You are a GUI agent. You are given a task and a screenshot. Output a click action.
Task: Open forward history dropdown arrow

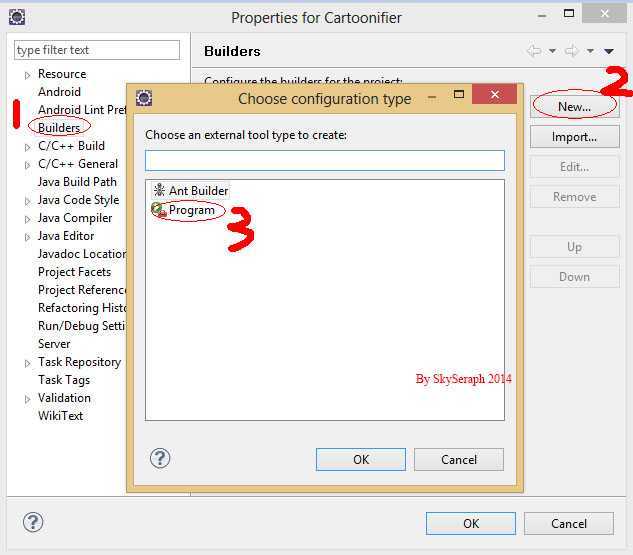click(x=590, y=51)
